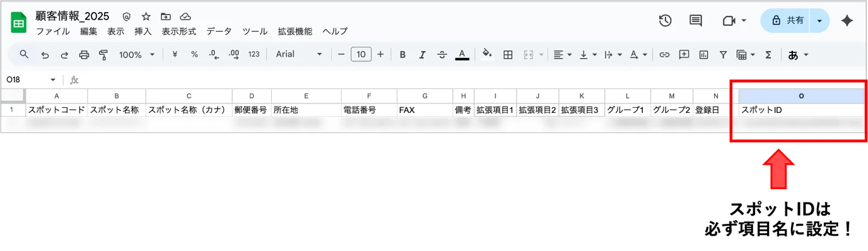868x251 pixels.
Task: Open the borders tool
Action: 508,55
